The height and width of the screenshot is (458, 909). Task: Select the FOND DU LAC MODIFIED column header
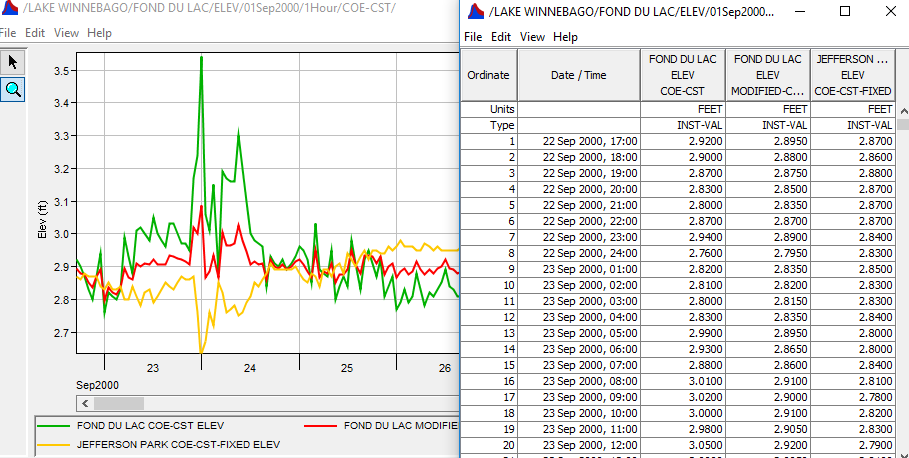[767, 75]
